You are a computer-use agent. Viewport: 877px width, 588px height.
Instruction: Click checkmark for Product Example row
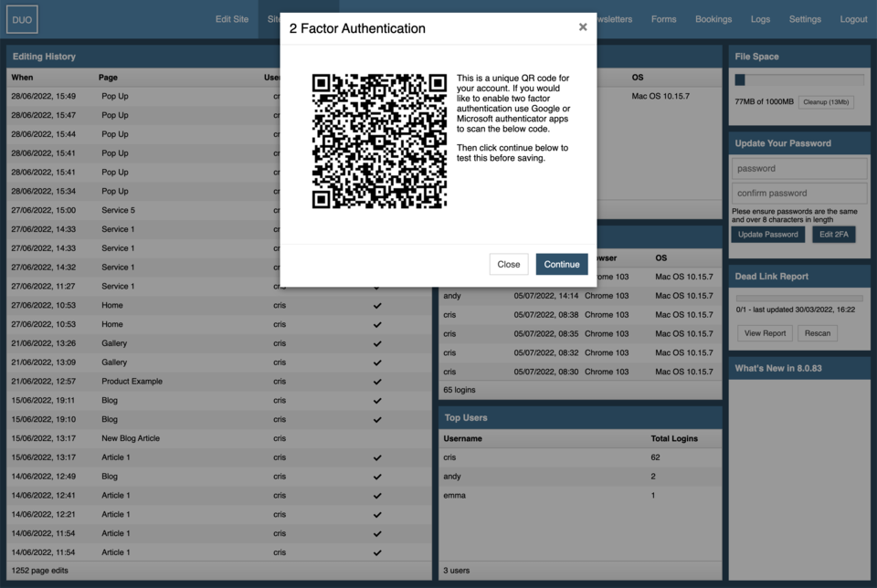pos(377,382)
